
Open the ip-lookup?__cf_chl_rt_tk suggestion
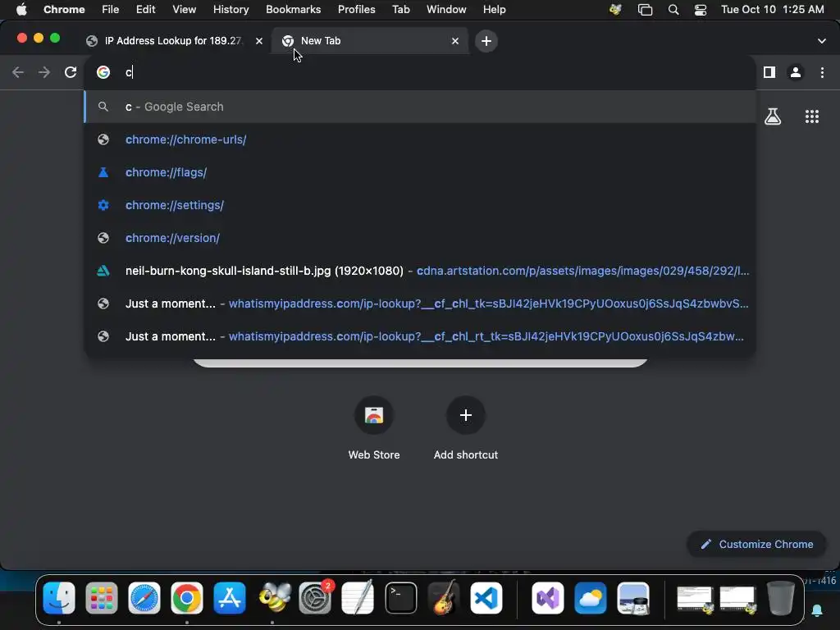(420, 336)
